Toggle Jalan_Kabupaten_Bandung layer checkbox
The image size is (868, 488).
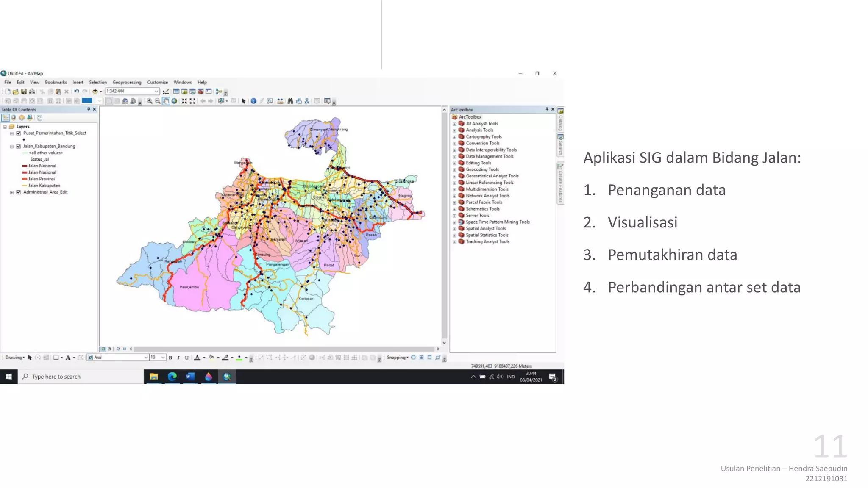click(x=19, y=146)
